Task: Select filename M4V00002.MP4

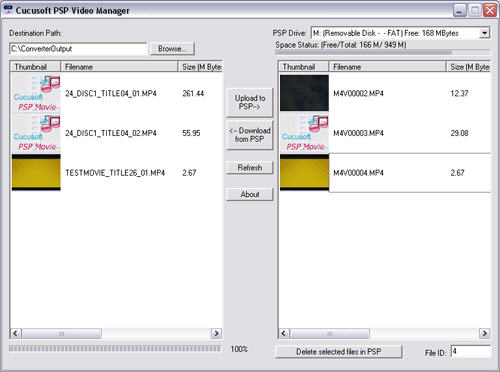Action: pyautogui.click(x=358, y=93)
